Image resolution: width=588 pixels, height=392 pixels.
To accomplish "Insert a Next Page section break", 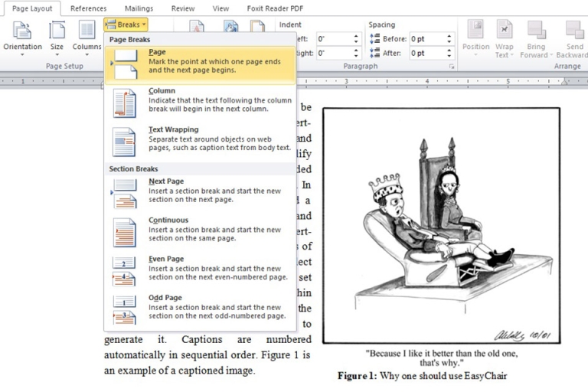I will click(201, 194).
